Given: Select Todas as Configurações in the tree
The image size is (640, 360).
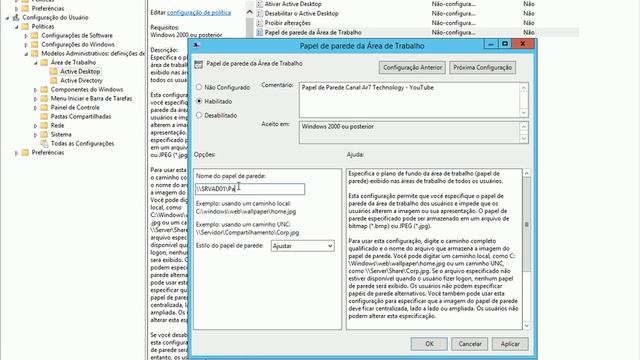Looking at the screenshot, I should tap(82, 143).
